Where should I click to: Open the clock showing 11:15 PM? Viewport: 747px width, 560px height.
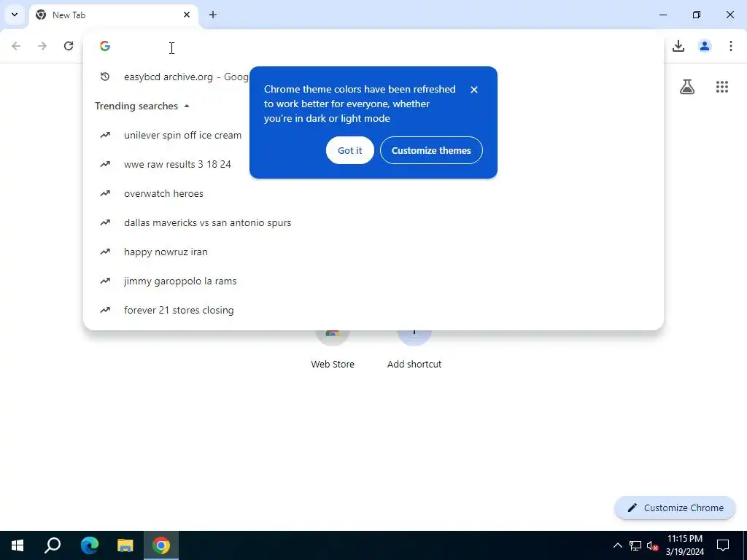click(684, 545)
